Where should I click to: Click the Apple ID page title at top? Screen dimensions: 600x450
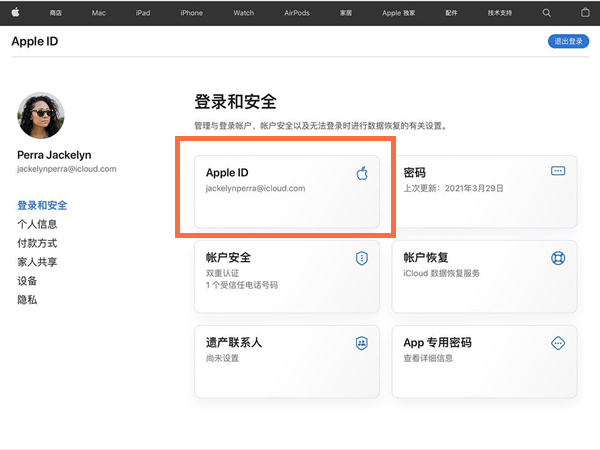pyautogui.click(x=35, y=41)
